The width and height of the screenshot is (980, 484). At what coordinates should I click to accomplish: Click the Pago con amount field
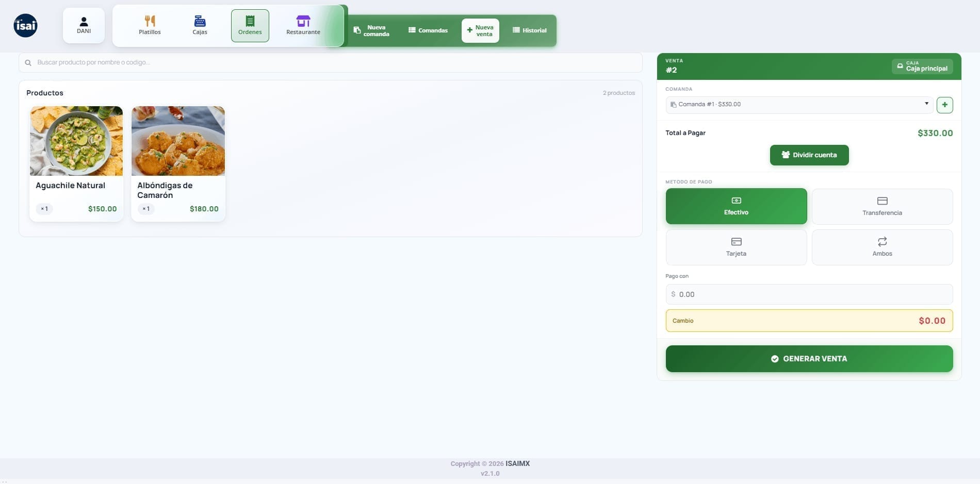[809, 294]
